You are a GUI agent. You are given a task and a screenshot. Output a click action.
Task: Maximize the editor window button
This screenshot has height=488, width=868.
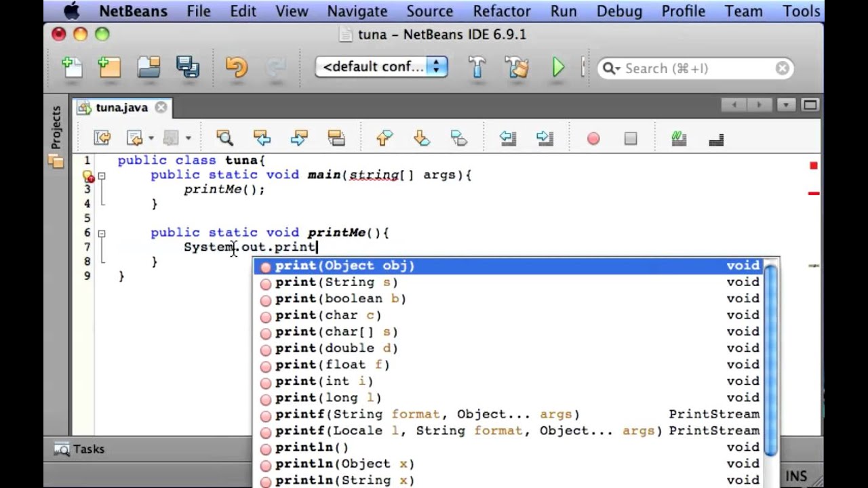pyautogui.click(x=810, y=105)
